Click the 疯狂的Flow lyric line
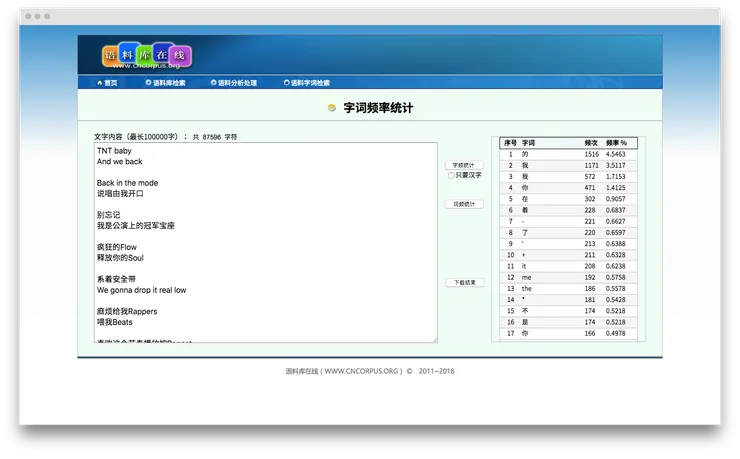Viewport: 740px width, 459px height. 117,247
